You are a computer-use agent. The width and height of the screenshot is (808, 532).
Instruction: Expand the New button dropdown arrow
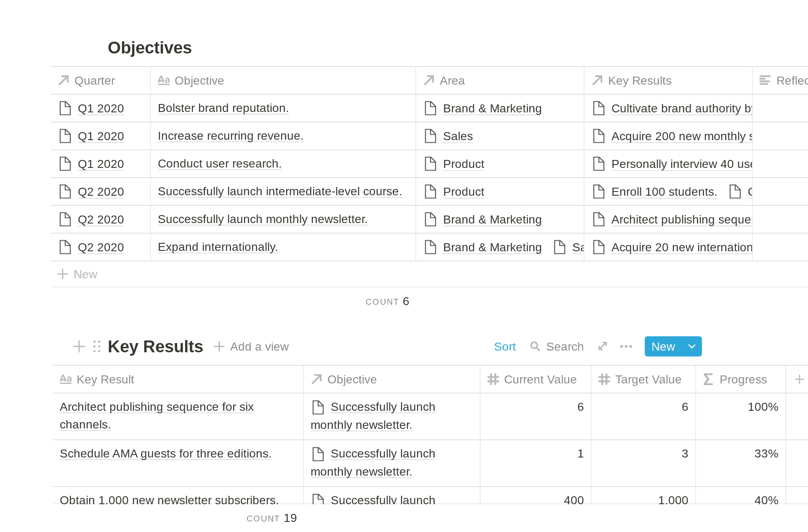[692, 346]
